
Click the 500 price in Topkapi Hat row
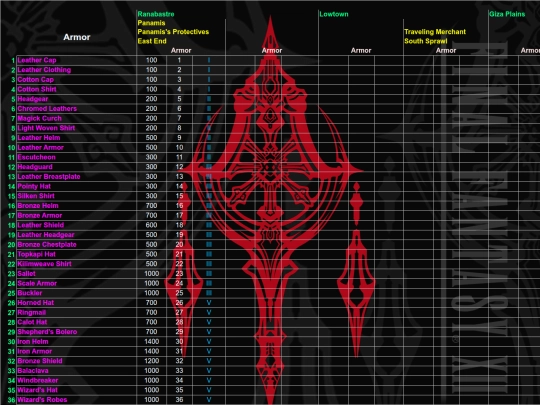coord(152,254)
